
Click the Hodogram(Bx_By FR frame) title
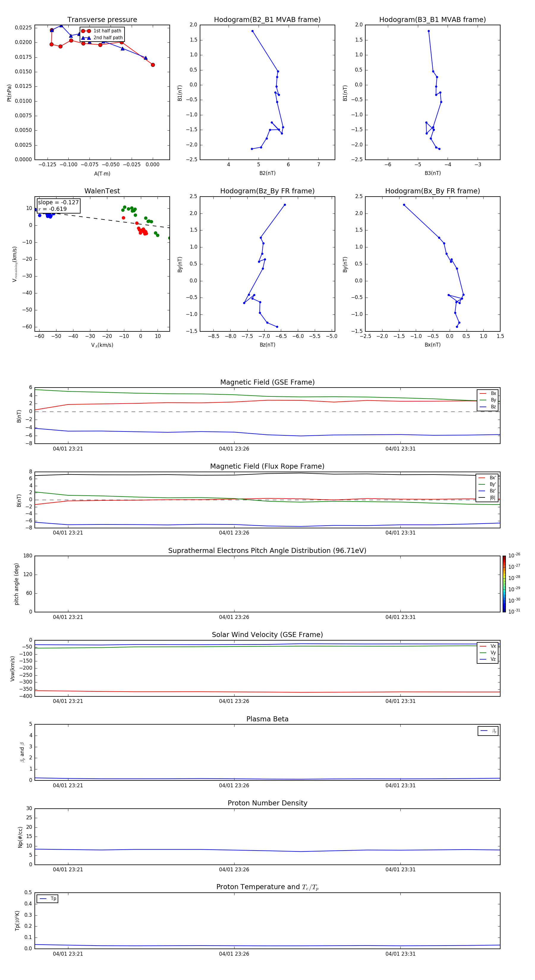(432, 191)
